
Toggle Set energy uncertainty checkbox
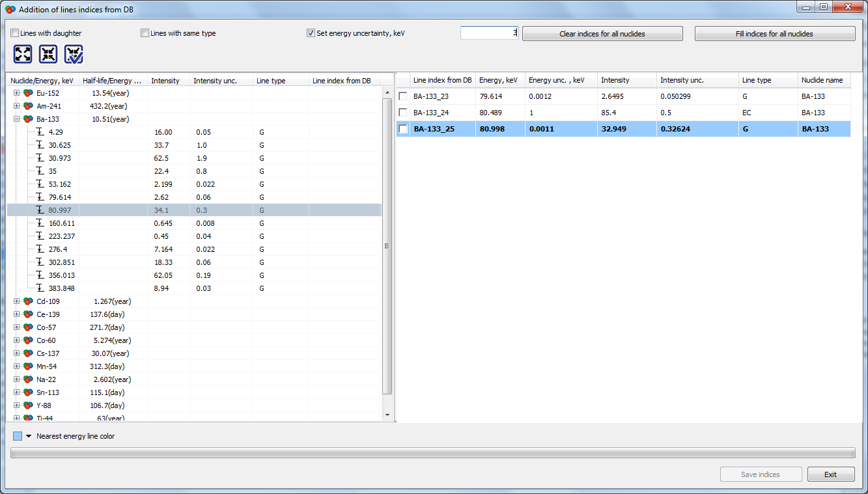pyautogui.click(x=311, y=33)
